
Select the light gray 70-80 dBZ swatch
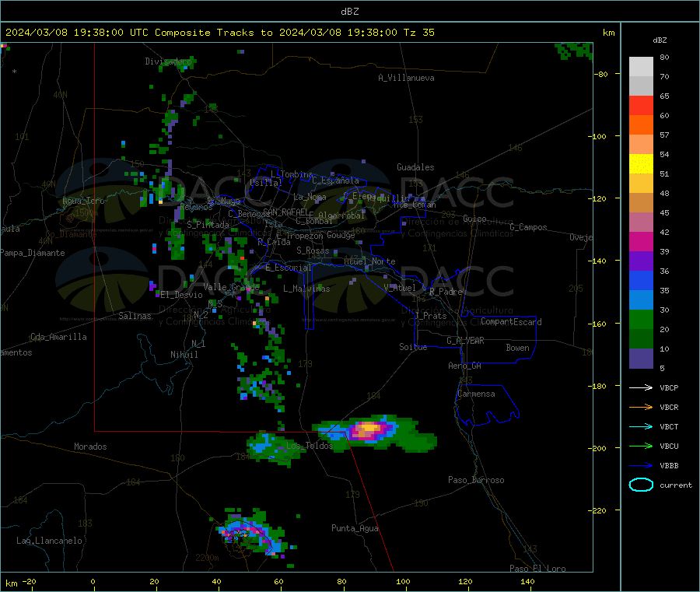click(641, 67)
